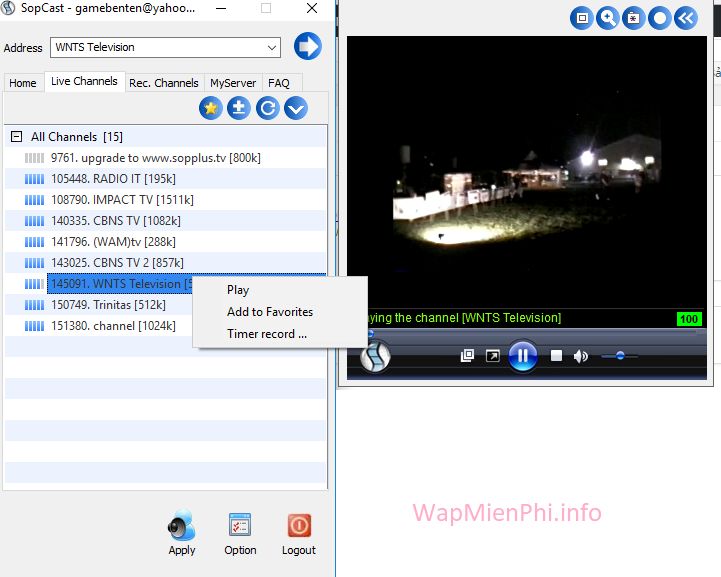Click the blue down-chevron toolbar icon

point(296,109)
